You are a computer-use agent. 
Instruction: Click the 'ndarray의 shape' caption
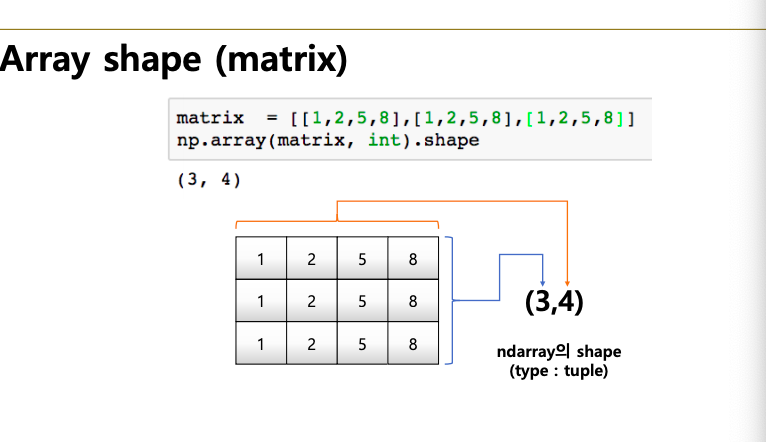pyautogui.click(x=559, y=351)
